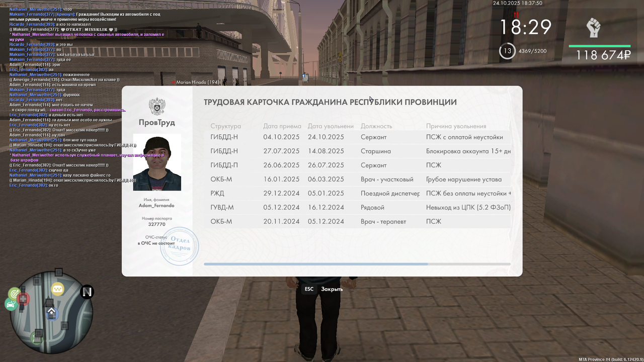644x362 pixels.
Task: Click the black N compass marker
Action: (x=88, y=292)
